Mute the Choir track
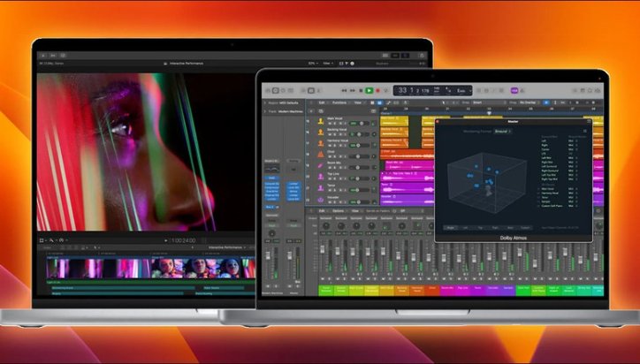This screenshot has width=640, height=364. click(x=330, y=156)
